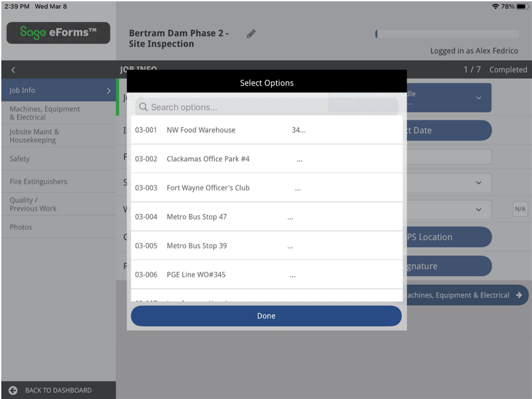The image size is (532, 399).
Task: Click the Wi-Fi icon in status bar
Action: [x=496, y=7]
